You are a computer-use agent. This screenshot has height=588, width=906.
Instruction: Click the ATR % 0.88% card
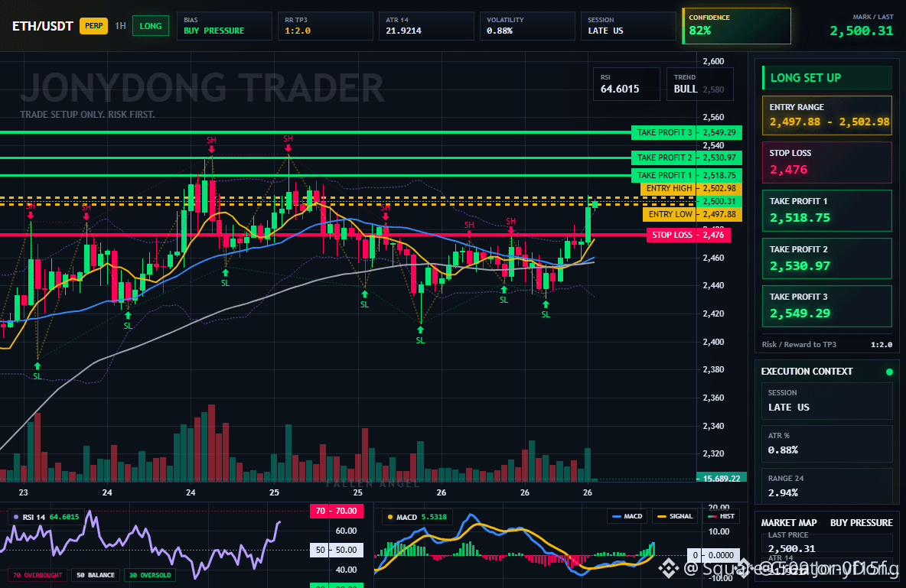click(x=827, y=443)
